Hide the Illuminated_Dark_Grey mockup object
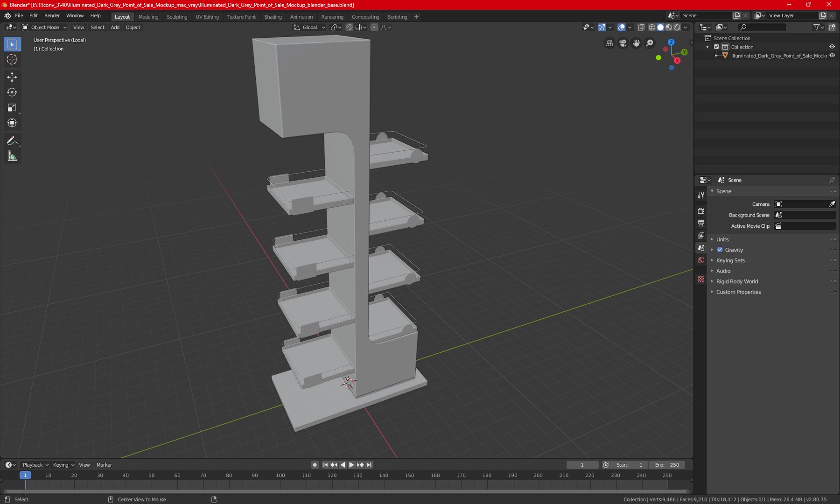Image resolution: width=840 pixels, height=504 pixels. coord(832,56)
